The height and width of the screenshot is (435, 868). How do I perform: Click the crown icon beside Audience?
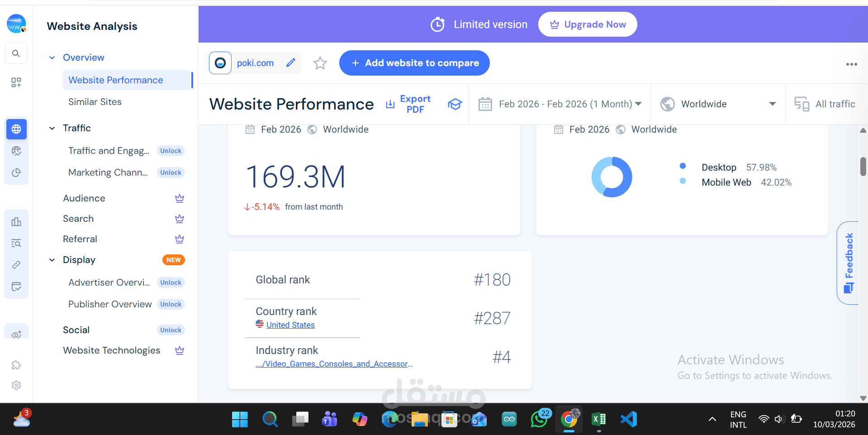180,198
